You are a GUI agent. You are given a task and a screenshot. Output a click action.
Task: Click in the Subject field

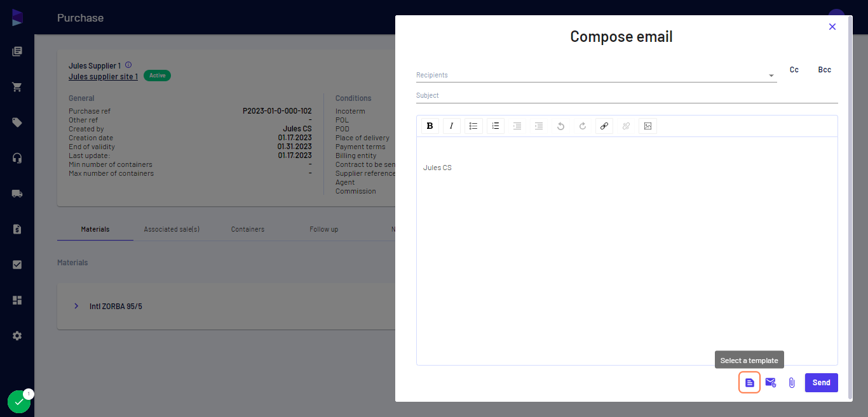[x=627, y=95]
